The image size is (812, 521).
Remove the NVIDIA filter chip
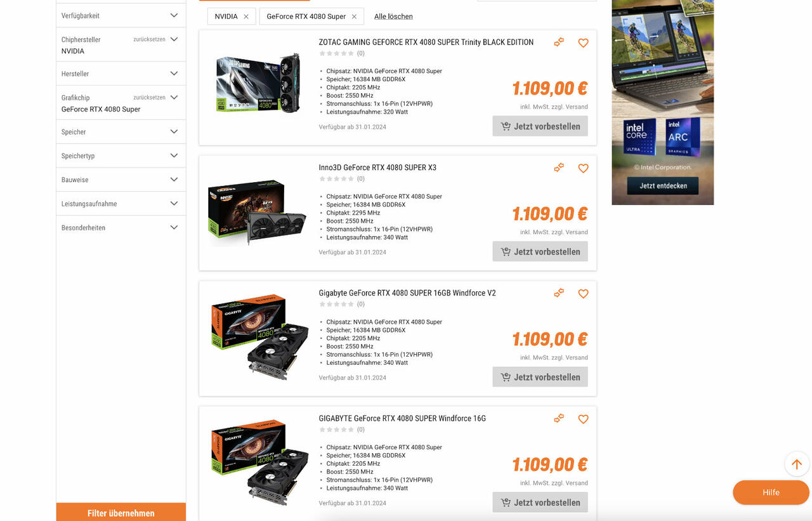[246, 16]
